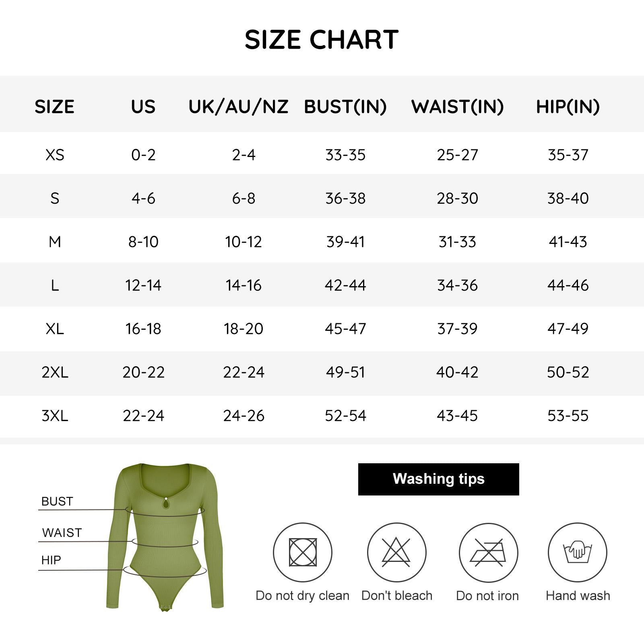644x644 pixels.
Task: Click the M row bust value 39-41
Action: [345, 242]
